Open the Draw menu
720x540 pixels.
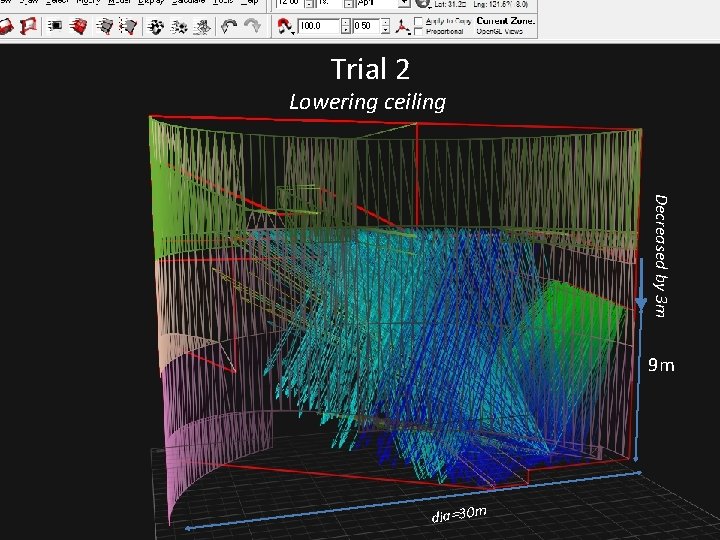coord(31,2)
